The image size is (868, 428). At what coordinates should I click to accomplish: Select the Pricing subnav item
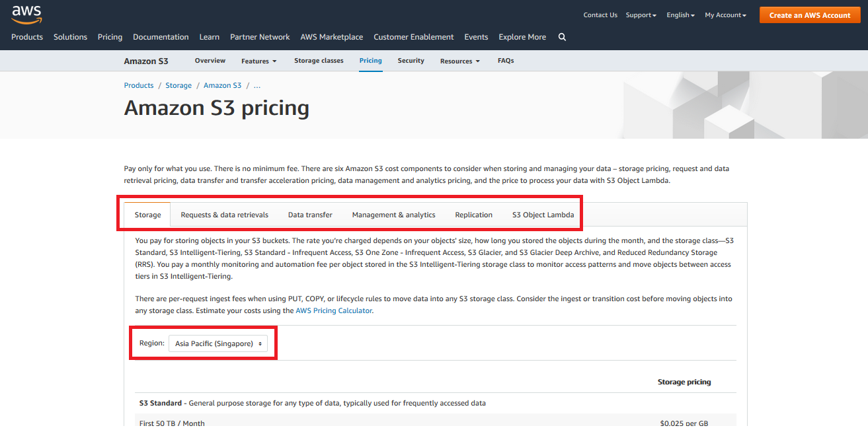(371, 61)
